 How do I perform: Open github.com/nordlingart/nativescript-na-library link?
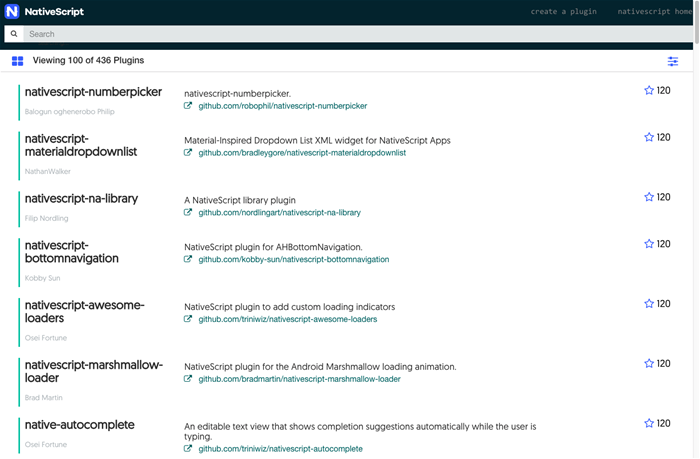click(x=279, y=213)
